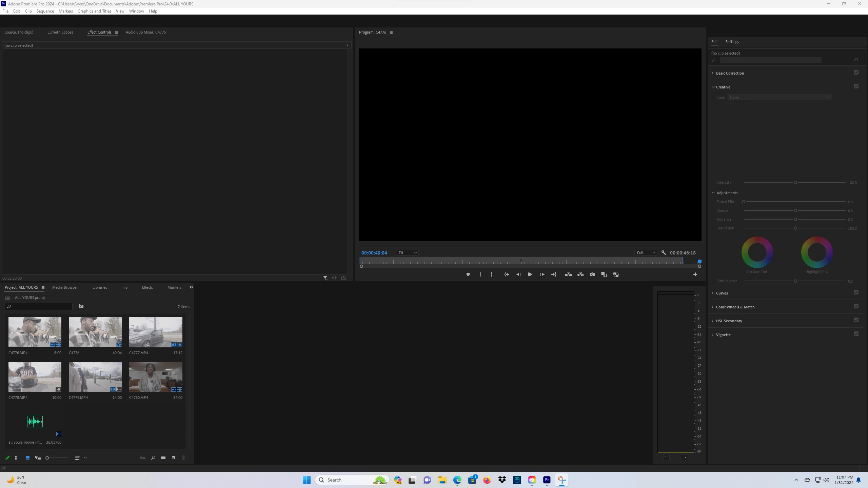
Task: Open the Button Editor plus icon
Action: click(695, 274)
